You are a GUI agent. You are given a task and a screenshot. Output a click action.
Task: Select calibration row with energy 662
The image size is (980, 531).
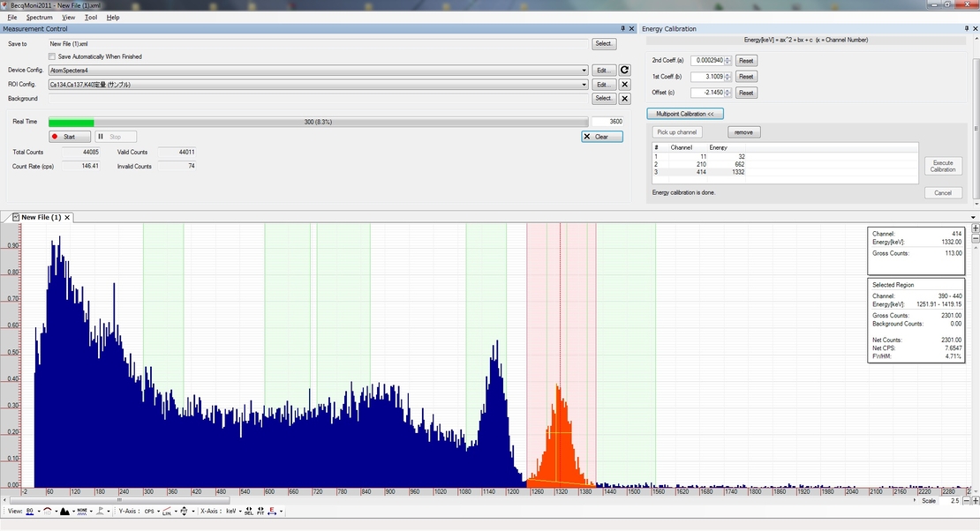785,164
